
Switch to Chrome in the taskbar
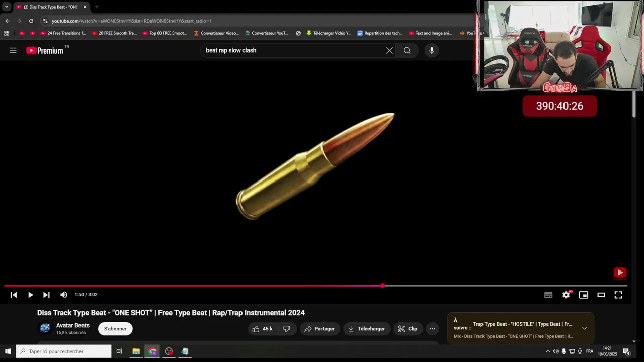(x=152, y=351)
